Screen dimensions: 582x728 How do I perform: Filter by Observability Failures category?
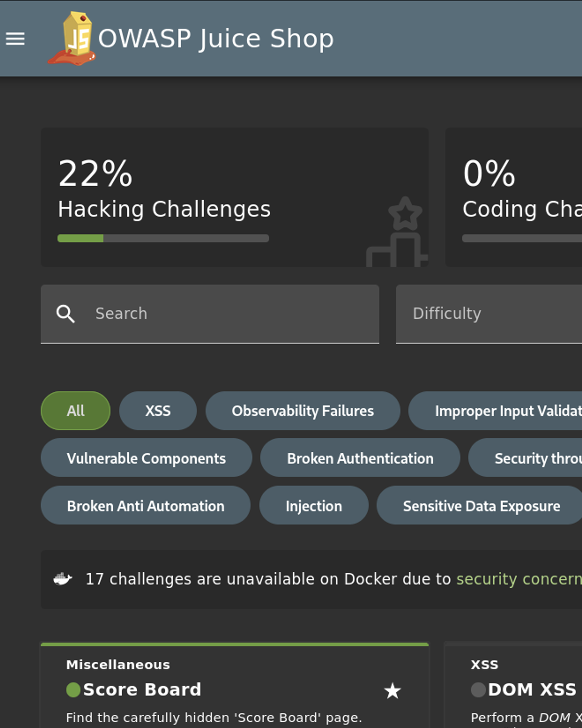pos(302,411)
